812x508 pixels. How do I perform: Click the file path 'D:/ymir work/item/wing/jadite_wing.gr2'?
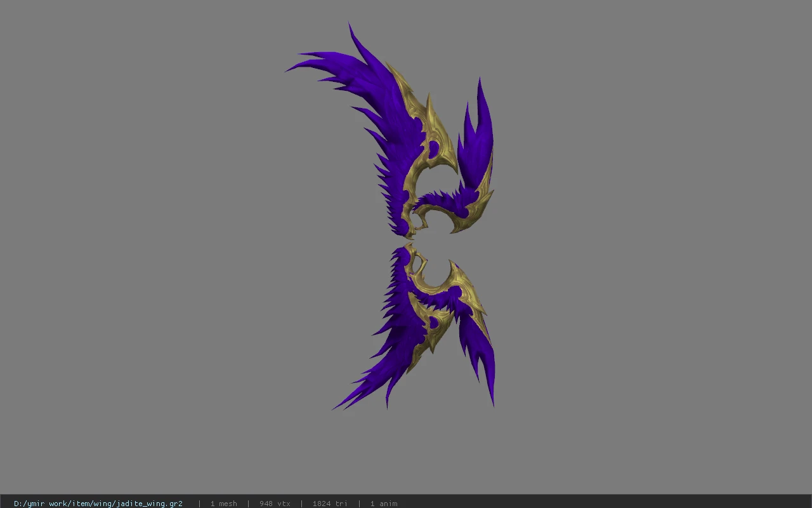(x=98, y=504)
